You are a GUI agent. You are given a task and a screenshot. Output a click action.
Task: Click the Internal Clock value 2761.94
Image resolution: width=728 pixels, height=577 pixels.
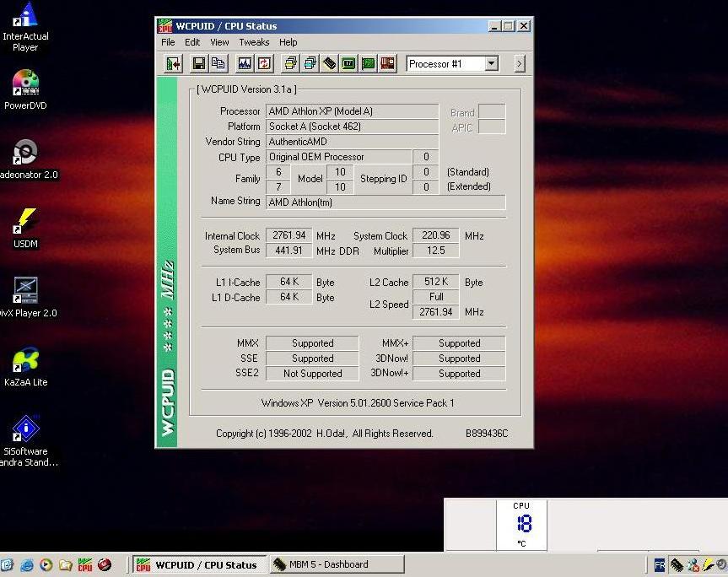(289, 235)
